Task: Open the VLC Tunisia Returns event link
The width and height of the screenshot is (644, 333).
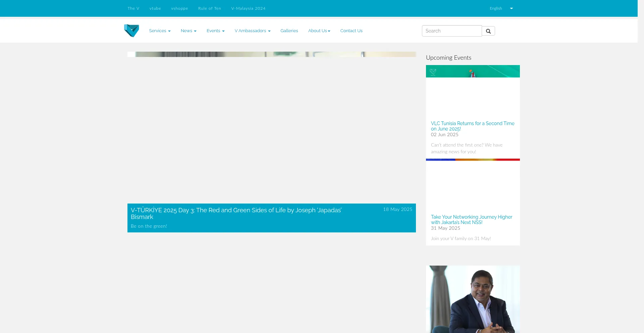Action: click(x=472, y=126)
